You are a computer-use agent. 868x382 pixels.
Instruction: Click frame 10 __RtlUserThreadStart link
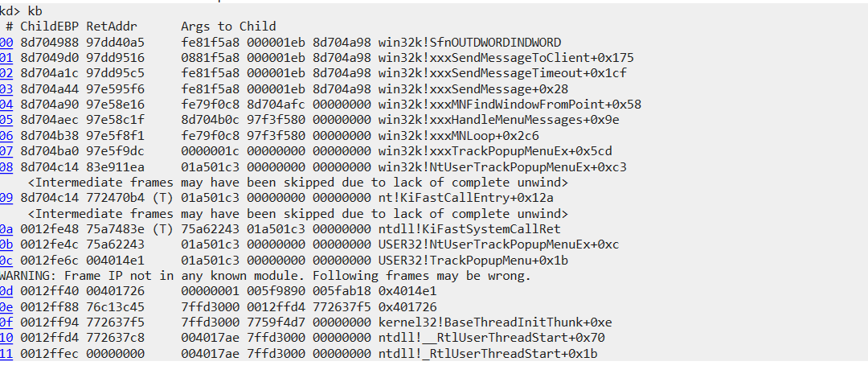click(6, 339)
